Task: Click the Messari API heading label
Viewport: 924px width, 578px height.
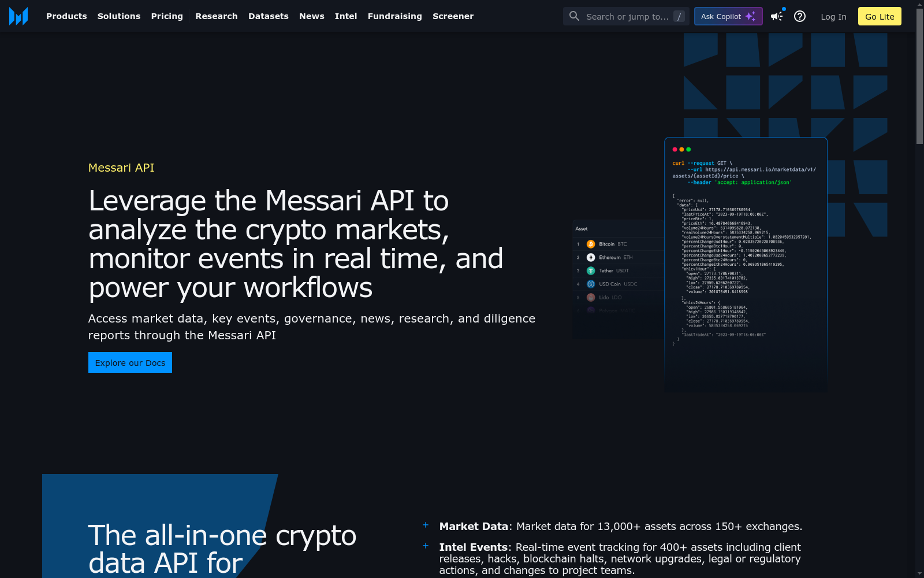Action: point(121,168)
